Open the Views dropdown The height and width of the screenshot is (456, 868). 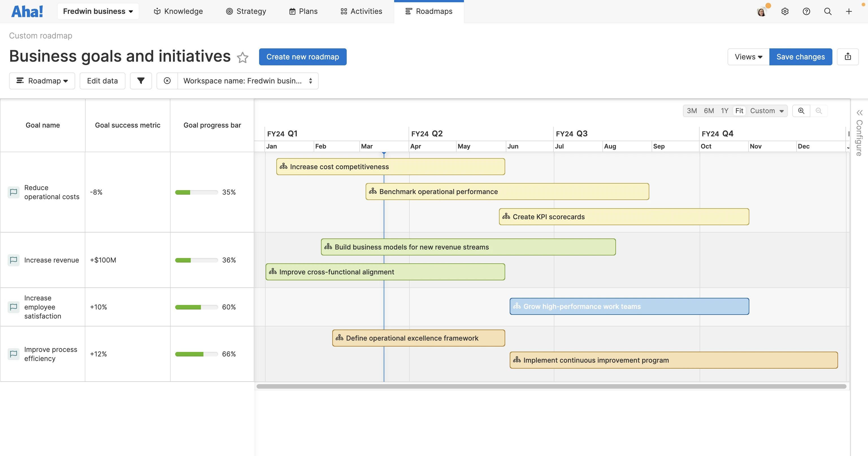[748, 57]
